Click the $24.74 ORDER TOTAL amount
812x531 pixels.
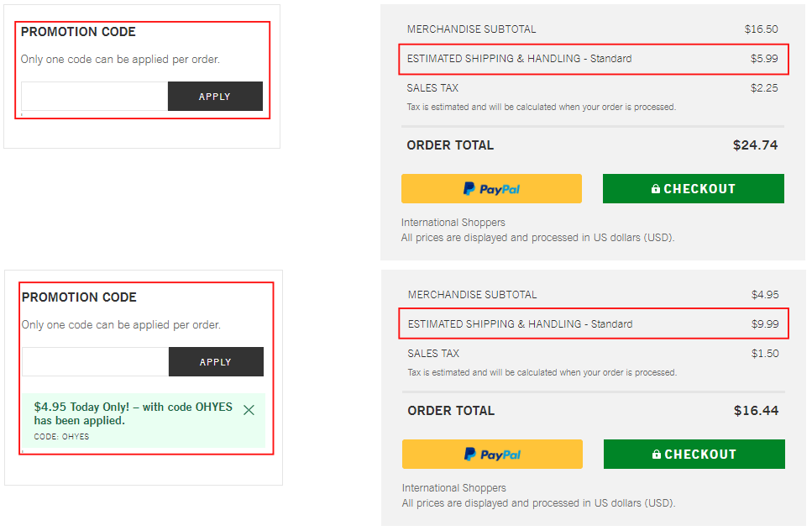[x=755, y=145]
